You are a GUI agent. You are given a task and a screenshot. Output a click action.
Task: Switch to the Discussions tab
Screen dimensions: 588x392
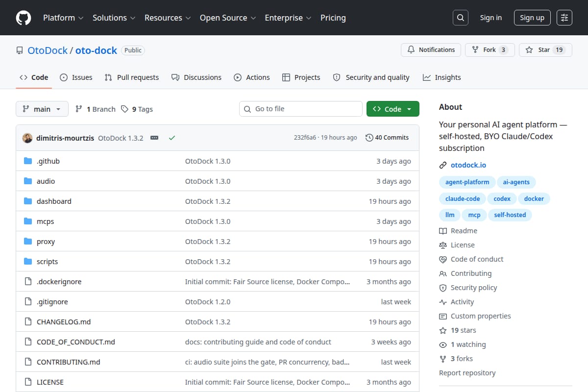(196, 77)
